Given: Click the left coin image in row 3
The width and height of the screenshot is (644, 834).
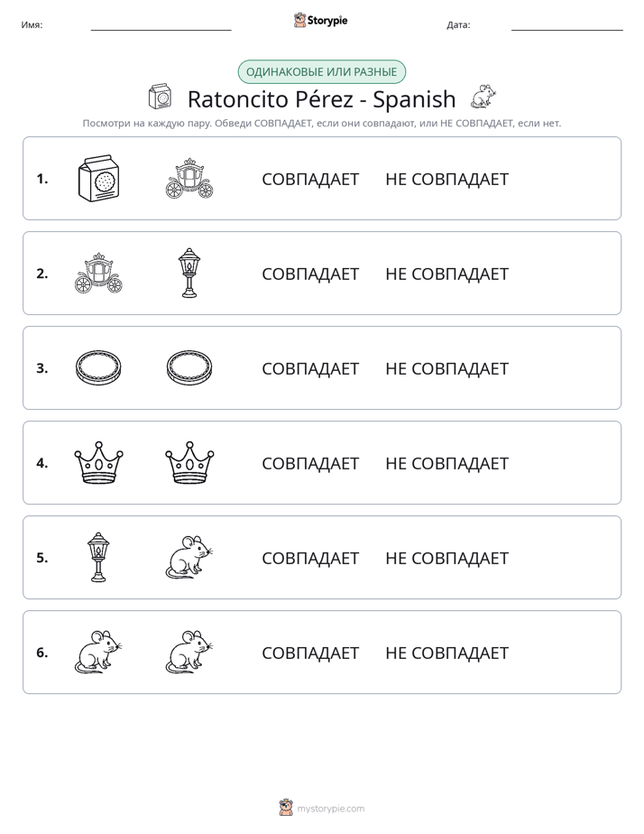Looking at the screenshot, I should tap(98, 367).
